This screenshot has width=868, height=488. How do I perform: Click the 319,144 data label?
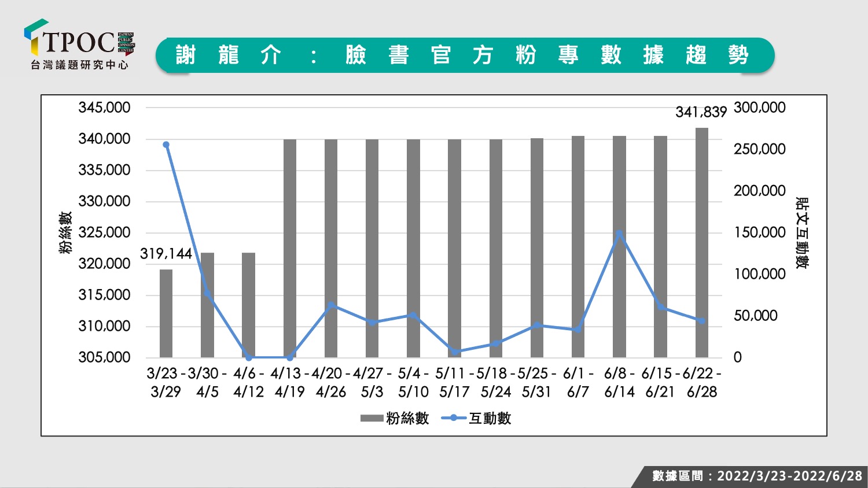pyautogui.click(x=166, y=254)
